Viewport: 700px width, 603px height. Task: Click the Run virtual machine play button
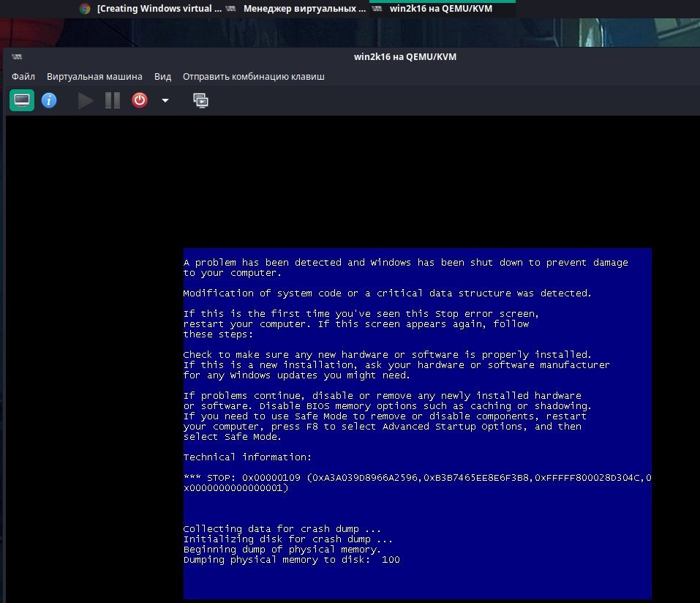86,100
